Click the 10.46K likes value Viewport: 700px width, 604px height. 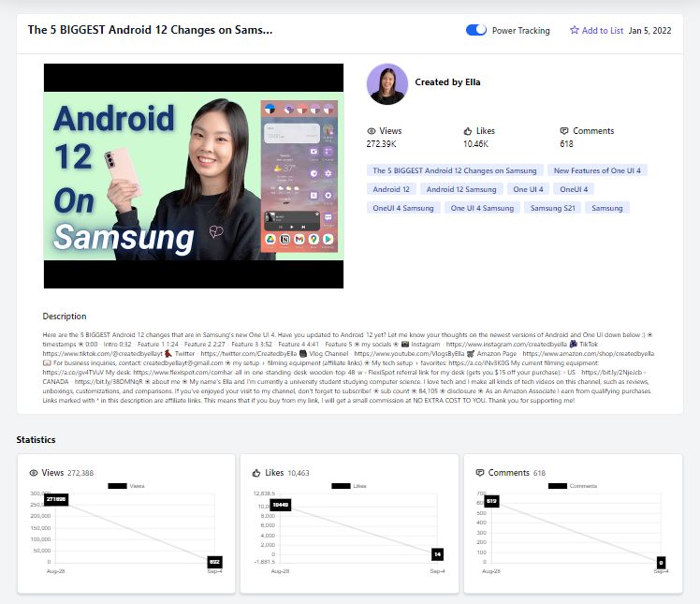(475, 144)
